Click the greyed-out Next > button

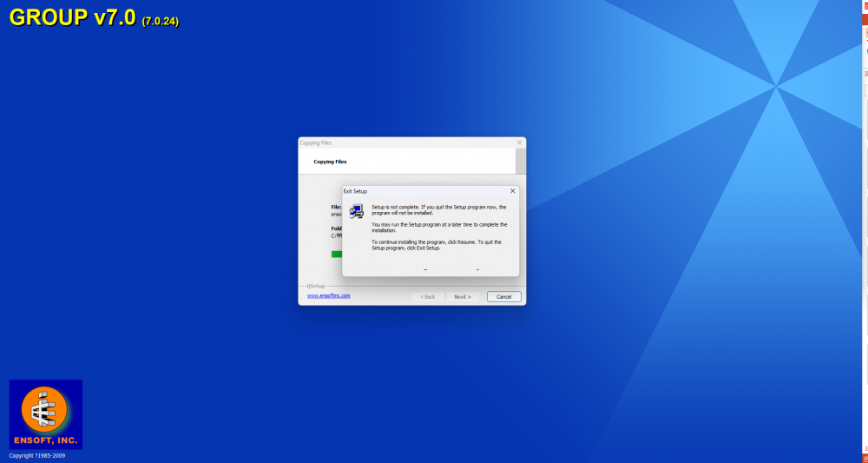point(463,297)
